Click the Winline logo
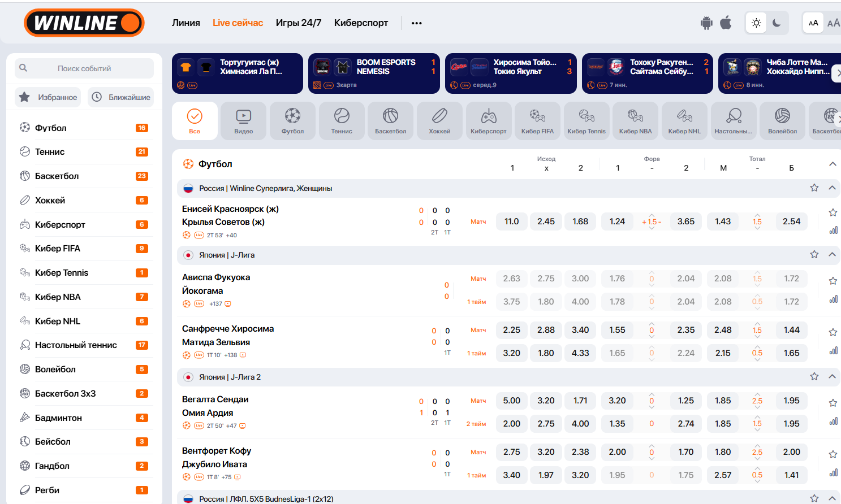This screenshot has height=504, width=841. (x=84, y=23)
